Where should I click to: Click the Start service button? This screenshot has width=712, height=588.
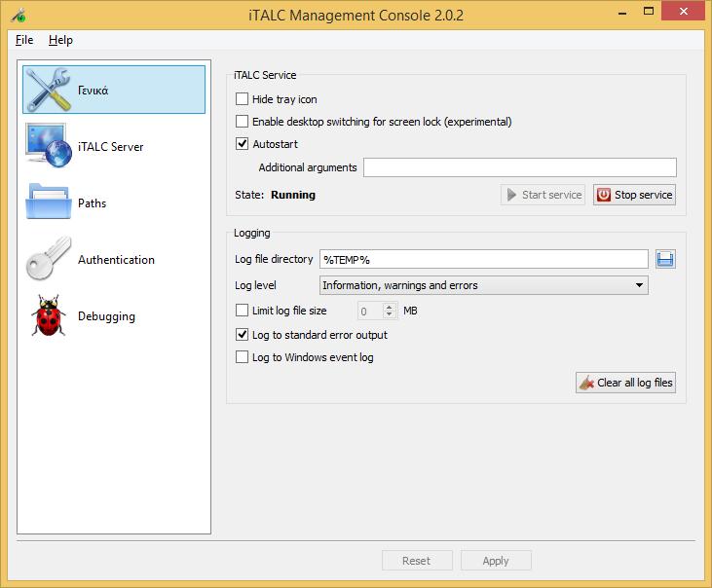(x=543, y=195)
